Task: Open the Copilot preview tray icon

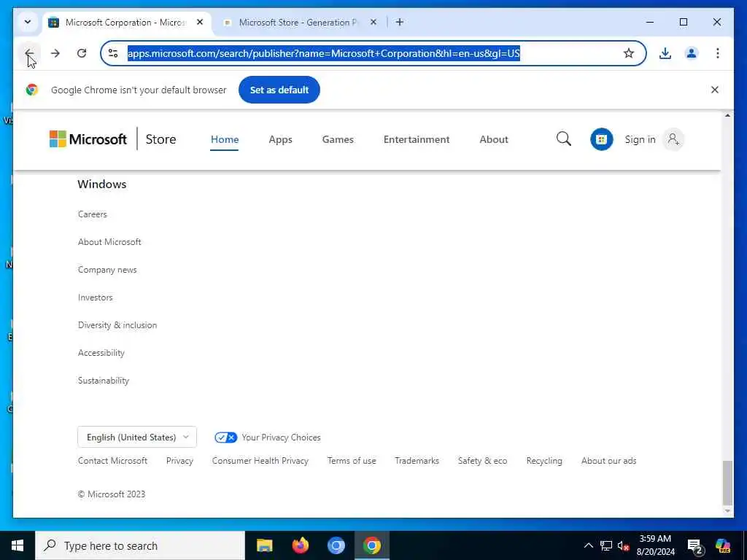Action: [x=723, y=545]
